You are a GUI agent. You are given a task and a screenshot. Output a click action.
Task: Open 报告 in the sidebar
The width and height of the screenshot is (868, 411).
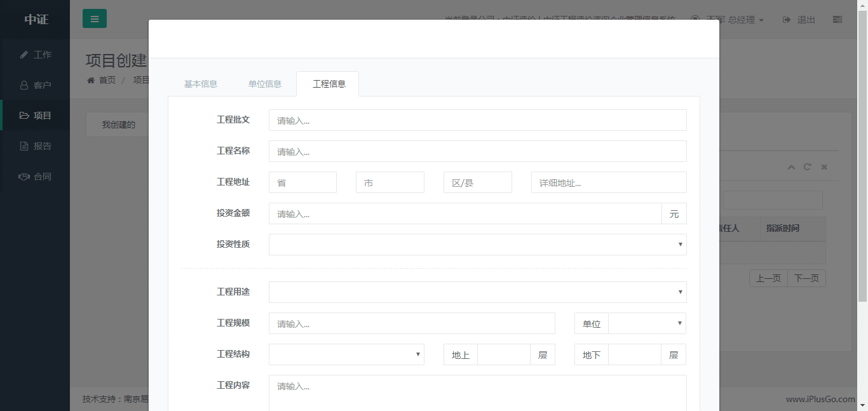click(x=36, y=146)
